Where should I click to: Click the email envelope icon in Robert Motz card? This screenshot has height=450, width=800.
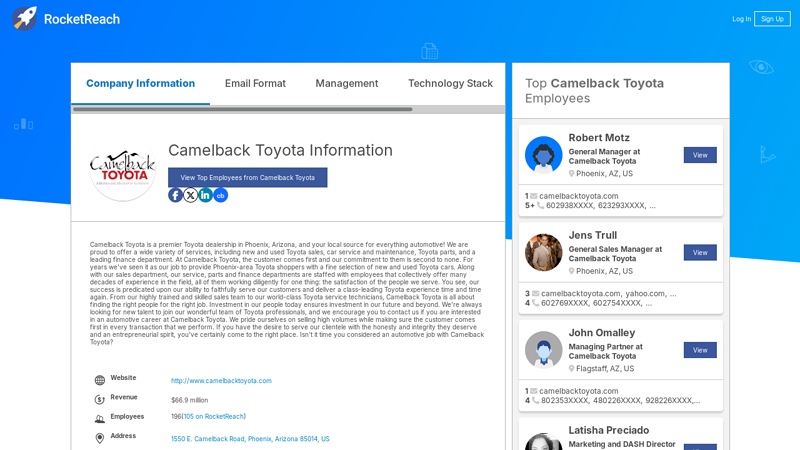tap(534, 196)
